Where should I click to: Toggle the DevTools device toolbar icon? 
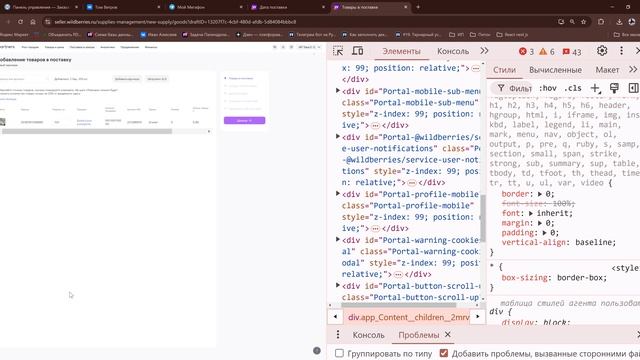[358, 51]
